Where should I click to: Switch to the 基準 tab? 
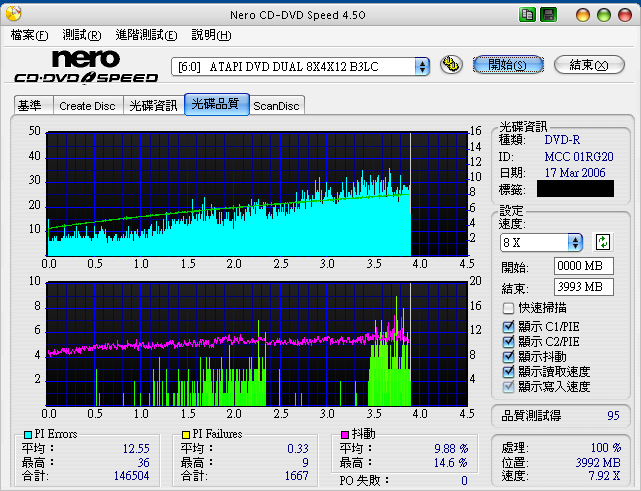click(x=34, y=106)
